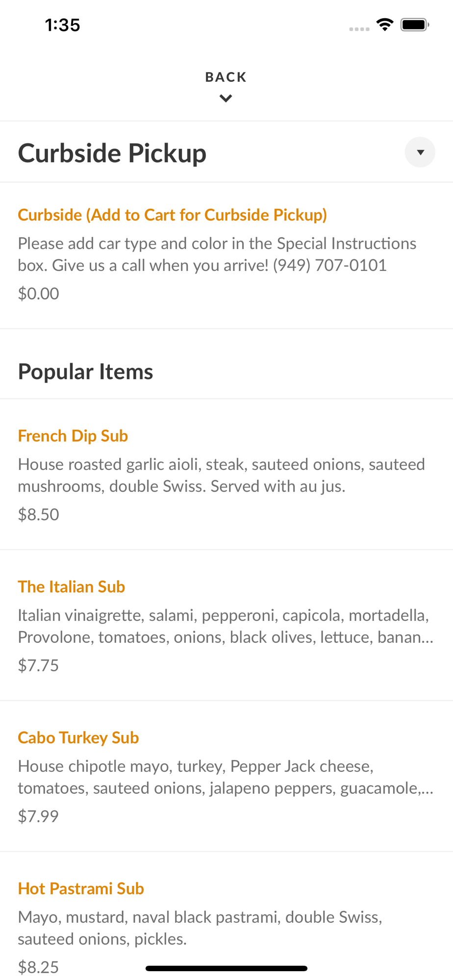Viewport: 453px width, 980px height.
Task: Select Curbside (Add to Cart for Curbside Pickup)
Action: pos(173,215)
